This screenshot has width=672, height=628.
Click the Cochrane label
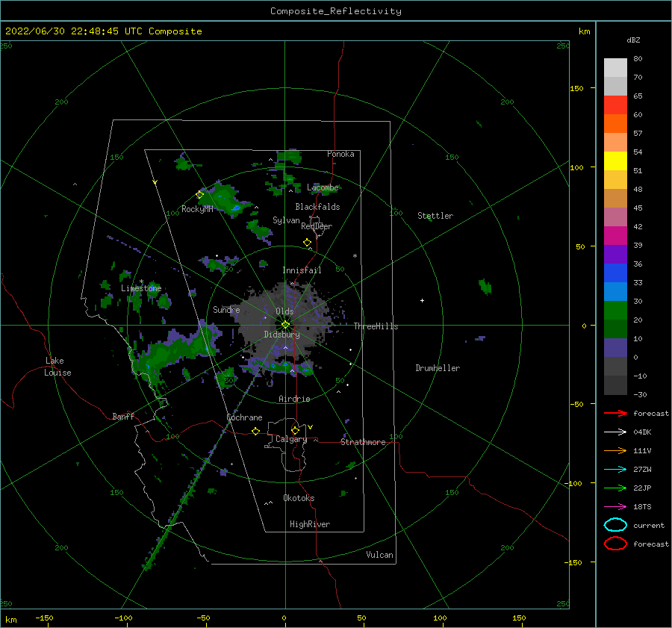point(244,417)
